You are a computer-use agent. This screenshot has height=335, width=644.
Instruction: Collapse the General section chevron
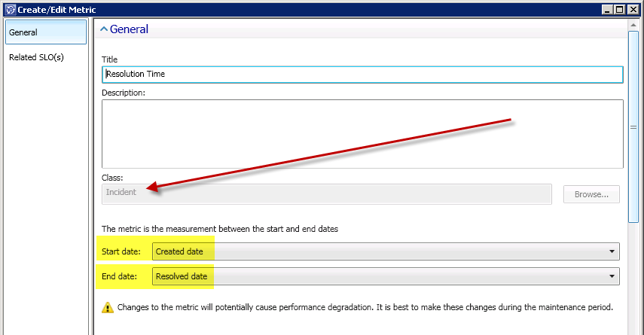pos(103,29)
